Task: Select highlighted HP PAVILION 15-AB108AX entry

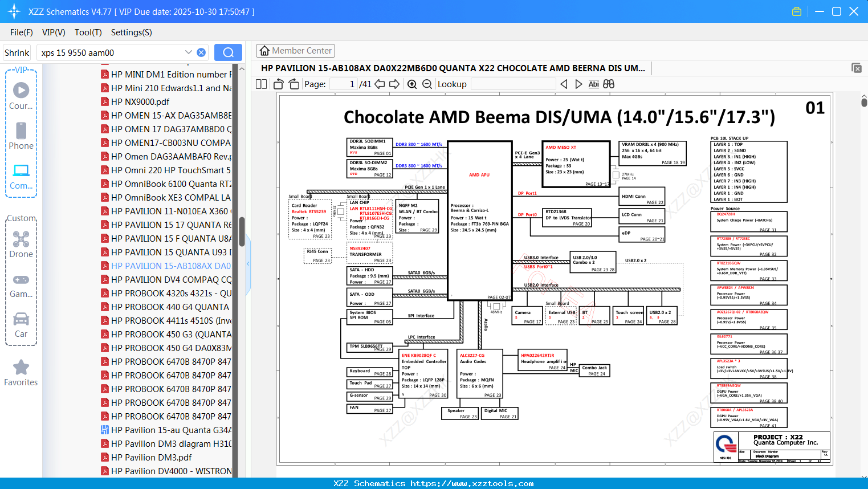Action: [x=166, y=266]
